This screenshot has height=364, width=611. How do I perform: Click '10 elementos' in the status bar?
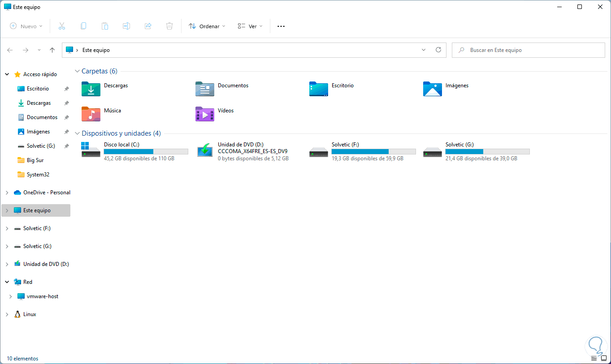click(22, 359)
